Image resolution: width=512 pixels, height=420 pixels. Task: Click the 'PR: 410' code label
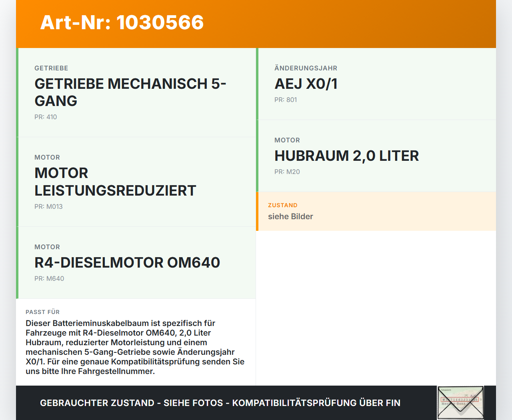point(46,117)
